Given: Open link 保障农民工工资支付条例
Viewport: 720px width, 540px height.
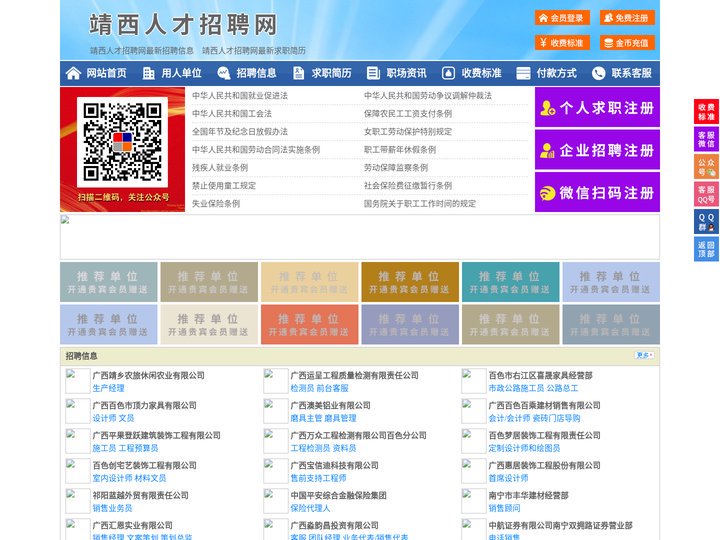Looking at the screenshot, I should coord(408,113).
